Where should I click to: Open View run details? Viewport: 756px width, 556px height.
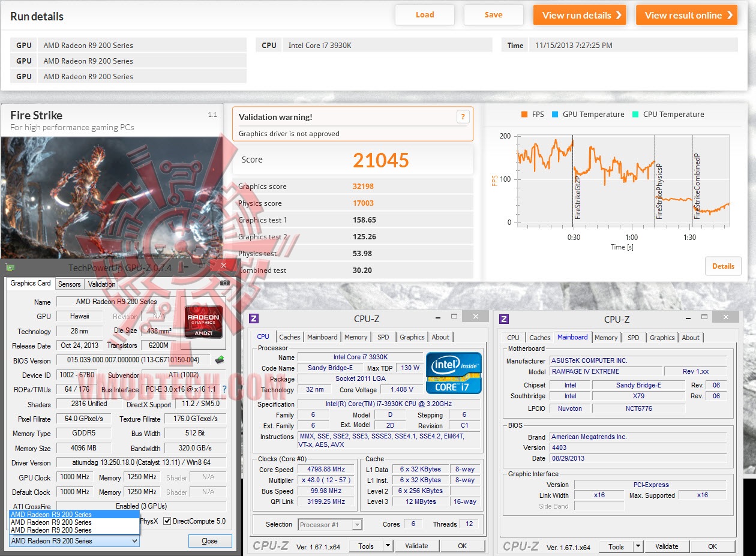point(580,15)
